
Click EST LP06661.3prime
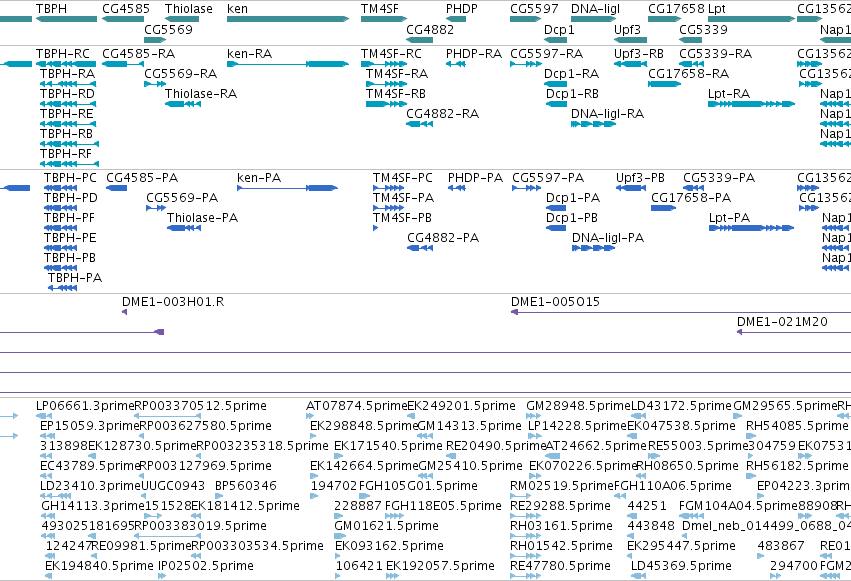pyautogui.click(x=85, y=406)
